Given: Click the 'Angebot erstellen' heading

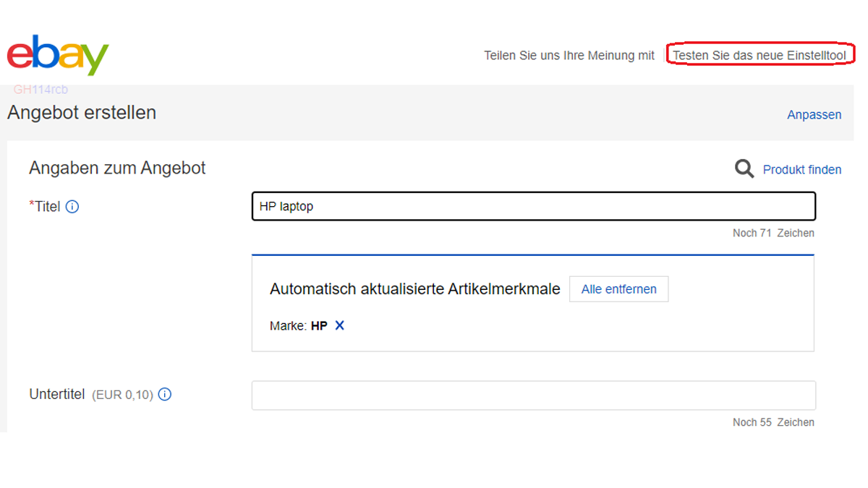Looking at the screenshot, I should tap(82, 113).
